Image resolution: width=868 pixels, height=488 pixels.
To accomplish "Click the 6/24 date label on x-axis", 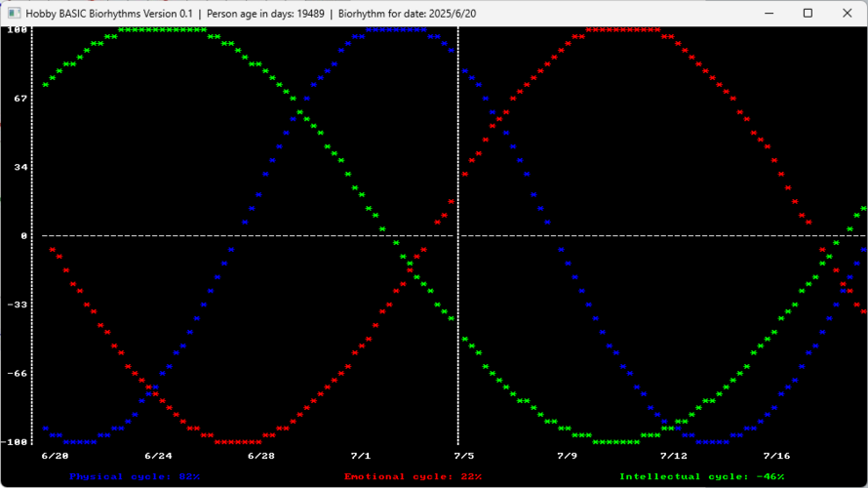I will click(158, 456).
